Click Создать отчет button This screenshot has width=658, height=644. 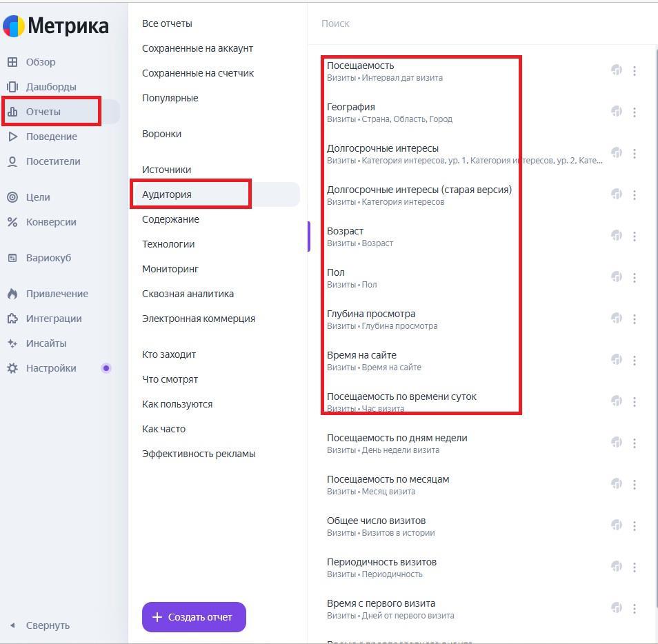coord(194,617)
